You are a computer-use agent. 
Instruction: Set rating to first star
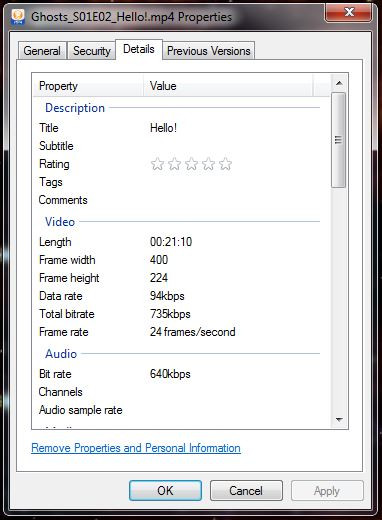(x=157, y=164)
